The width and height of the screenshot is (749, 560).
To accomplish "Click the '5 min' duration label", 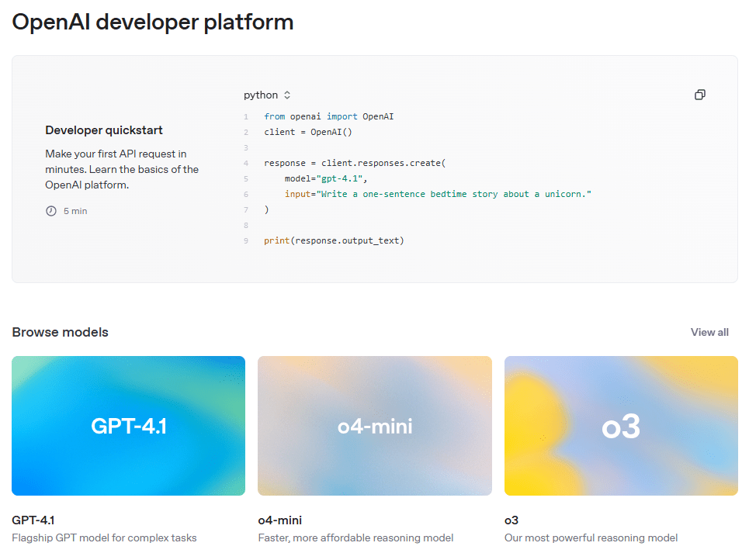I will tap(75, 211).
